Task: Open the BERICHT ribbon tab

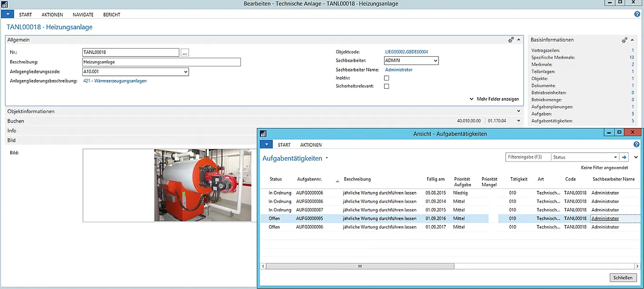Action: (112, 15)
